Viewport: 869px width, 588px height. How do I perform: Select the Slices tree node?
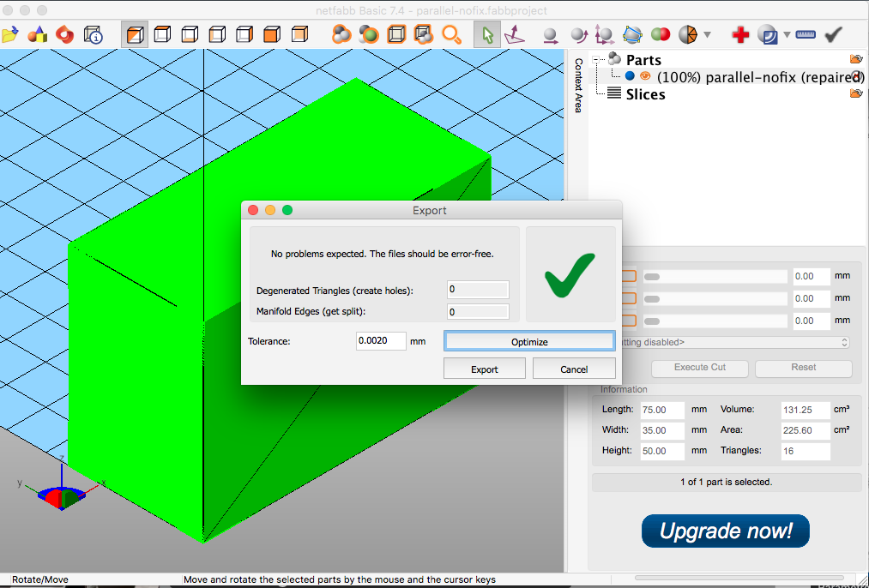tap(645, 94)
